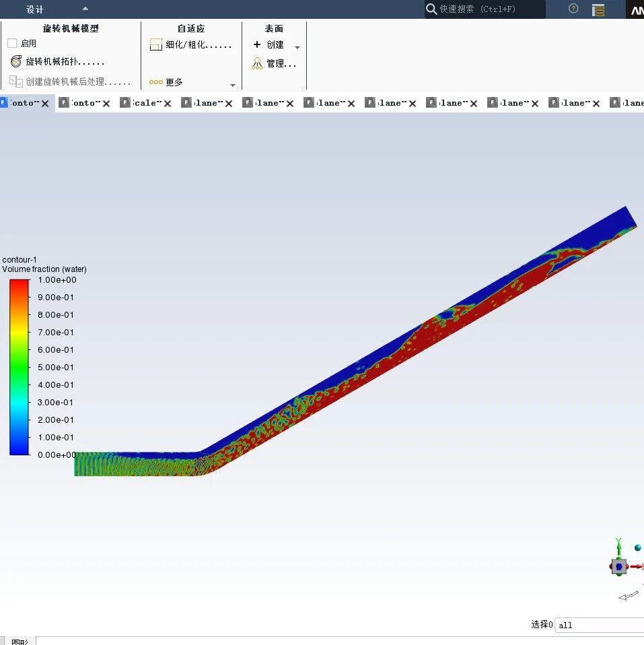Open the 设计 ribbon tab
This screenshot has width=644, height=645.
(35, 9)
